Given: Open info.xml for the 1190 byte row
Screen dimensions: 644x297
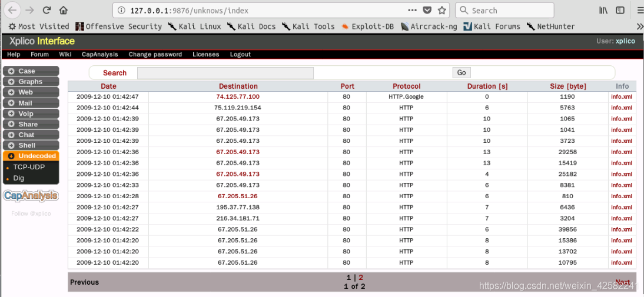Looking at the screenshot, I should (x=622, y=97).
